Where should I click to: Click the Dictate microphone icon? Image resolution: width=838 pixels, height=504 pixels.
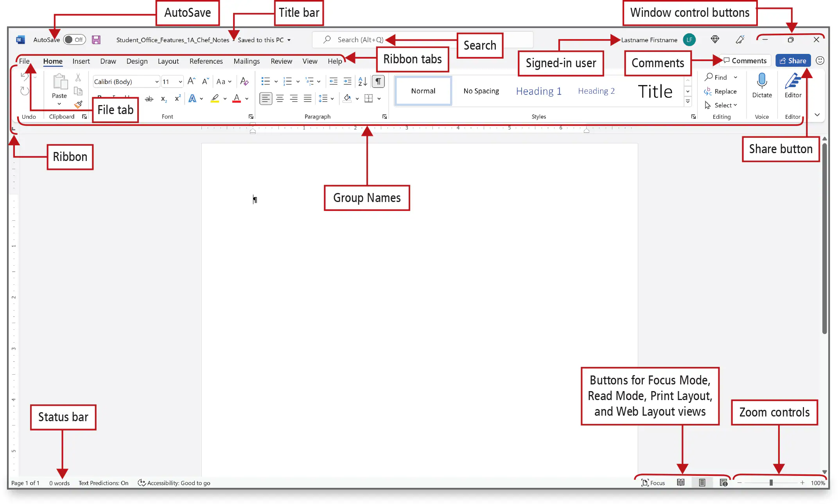pos(762,81)
